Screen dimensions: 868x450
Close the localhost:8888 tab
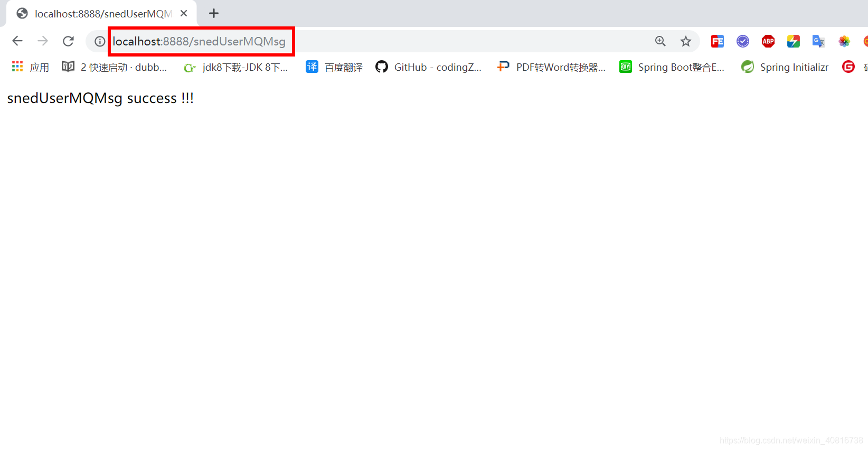tap(184, 13)
